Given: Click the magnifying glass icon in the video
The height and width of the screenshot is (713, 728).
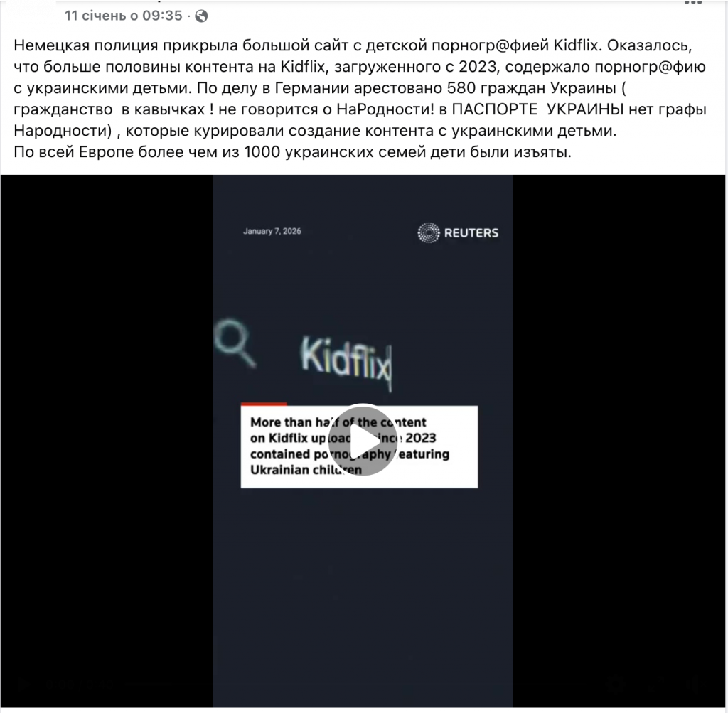Looking at the screenshot, I should coord(235,343).
